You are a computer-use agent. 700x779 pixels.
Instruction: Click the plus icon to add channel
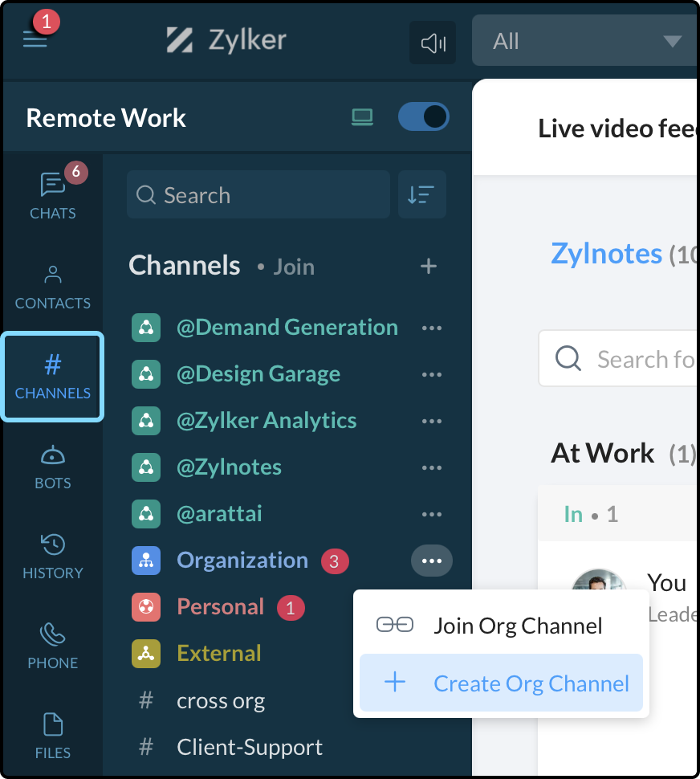tap(429, 267)
